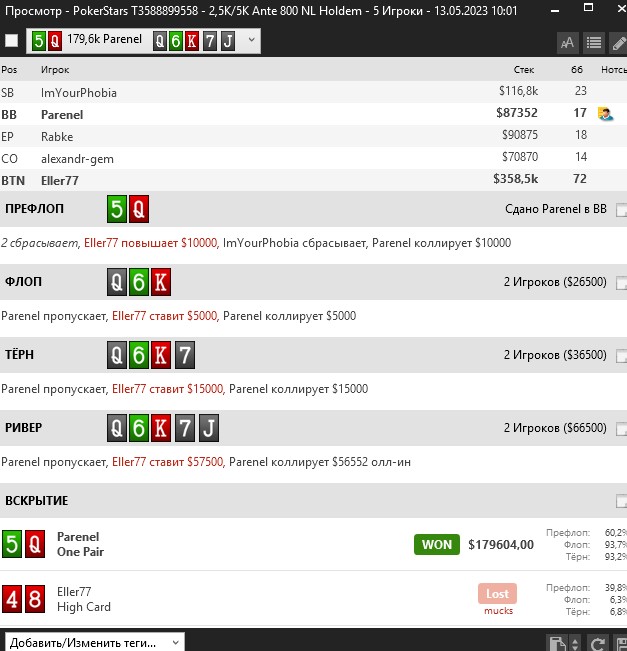Click the floppy disk save icon
The width and height of the screenshot is (627, 651).
point(620,644)
